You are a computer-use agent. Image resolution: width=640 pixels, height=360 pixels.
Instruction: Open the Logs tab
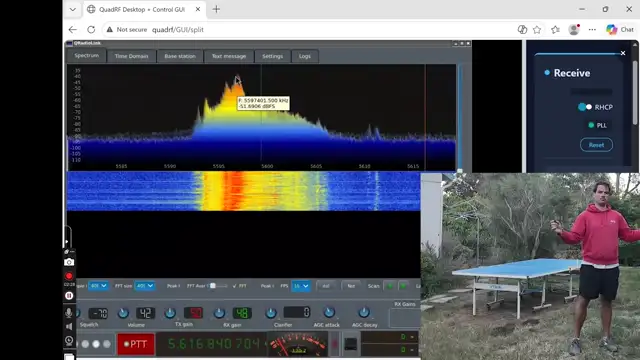tap(305, 56)
